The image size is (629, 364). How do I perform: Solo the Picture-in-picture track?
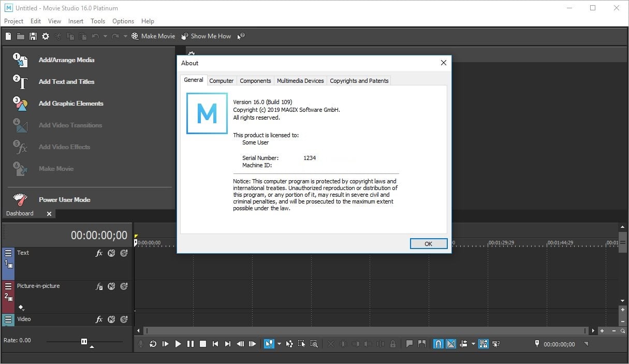click(x=124, y=286)
